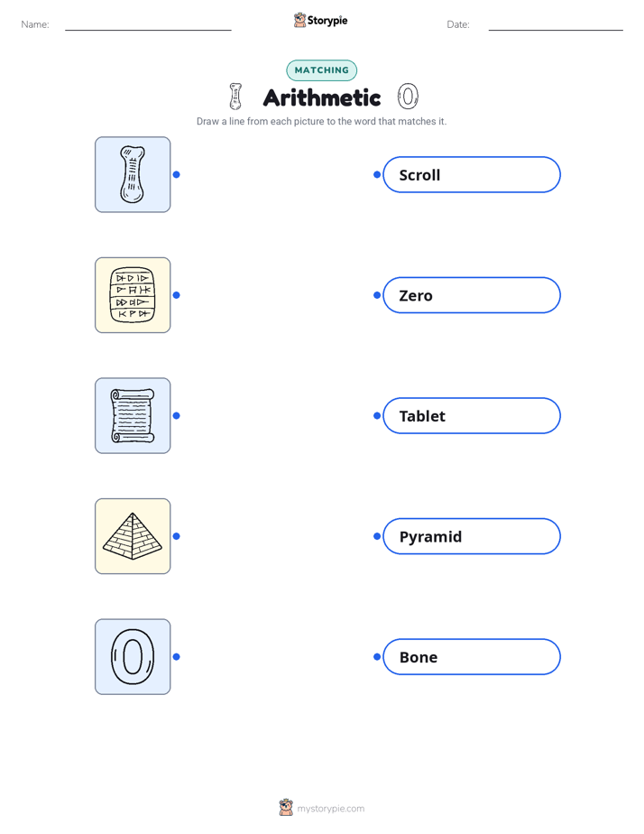Click the scroll picture card
Screen dimensions: 644x834
coord(133,415)
